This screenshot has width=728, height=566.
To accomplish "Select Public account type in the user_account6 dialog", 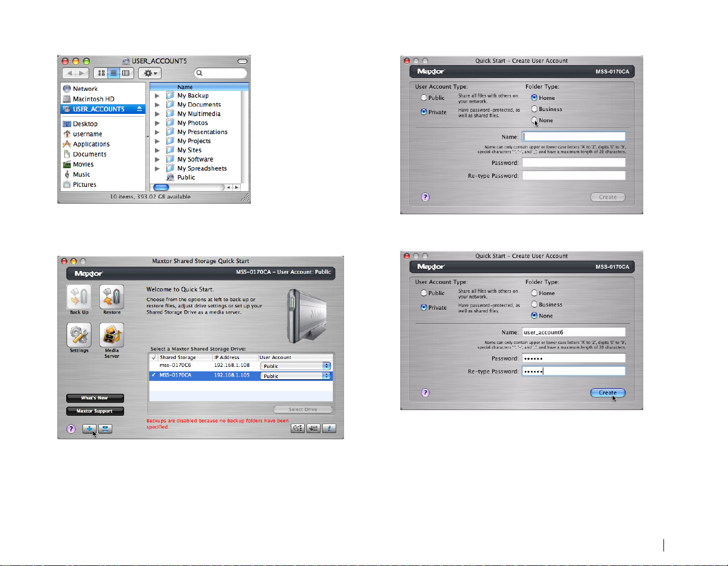I will 424,293.
